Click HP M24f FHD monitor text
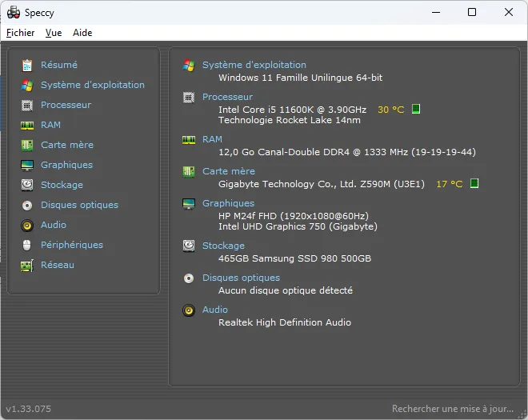Image resolution: width=528 pixels, height=420 pixels. coord(294,216)
